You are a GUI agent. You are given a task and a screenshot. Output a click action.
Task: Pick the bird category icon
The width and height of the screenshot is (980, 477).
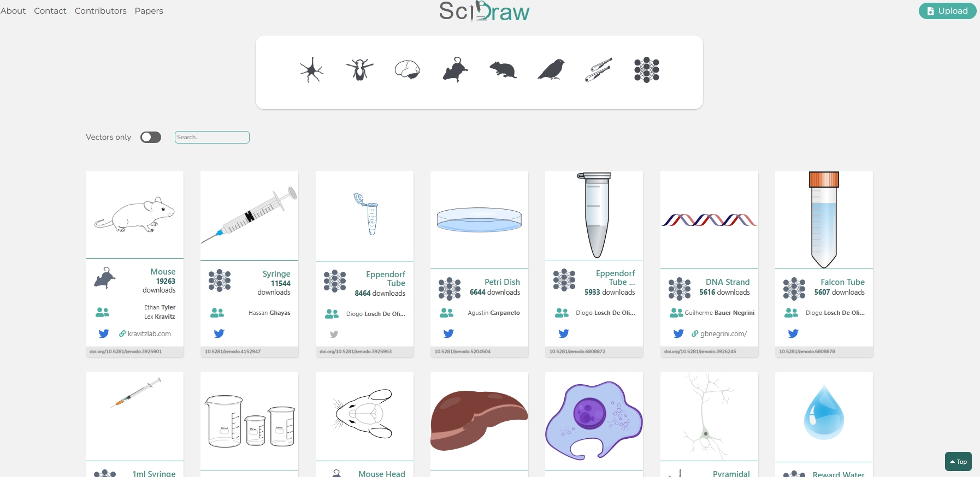551,70
